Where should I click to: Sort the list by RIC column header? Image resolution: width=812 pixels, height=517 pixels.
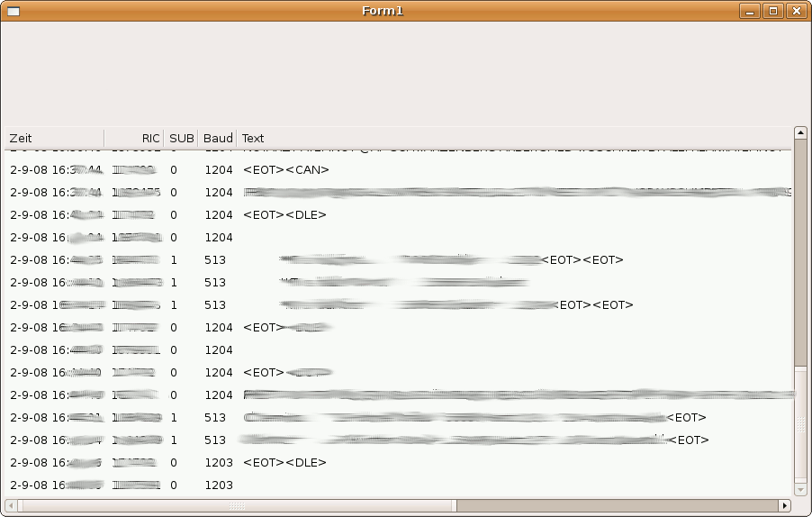click(134, 138)
